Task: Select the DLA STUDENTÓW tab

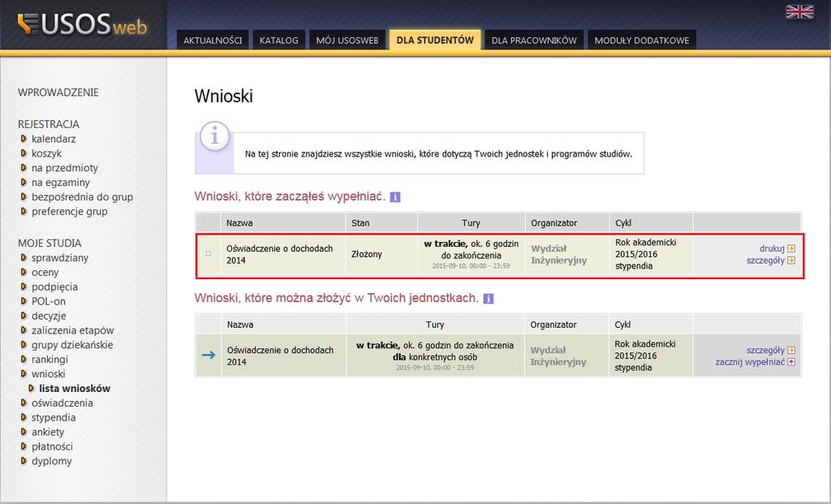Action: tap(435, 40)
